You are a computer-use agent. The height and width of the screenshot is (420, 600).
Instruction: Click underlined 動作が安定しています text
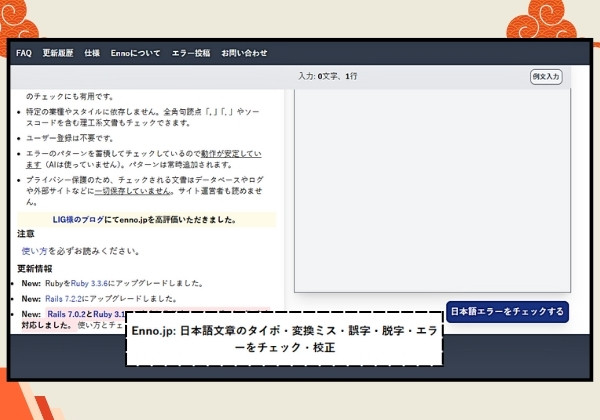(231, 154)
